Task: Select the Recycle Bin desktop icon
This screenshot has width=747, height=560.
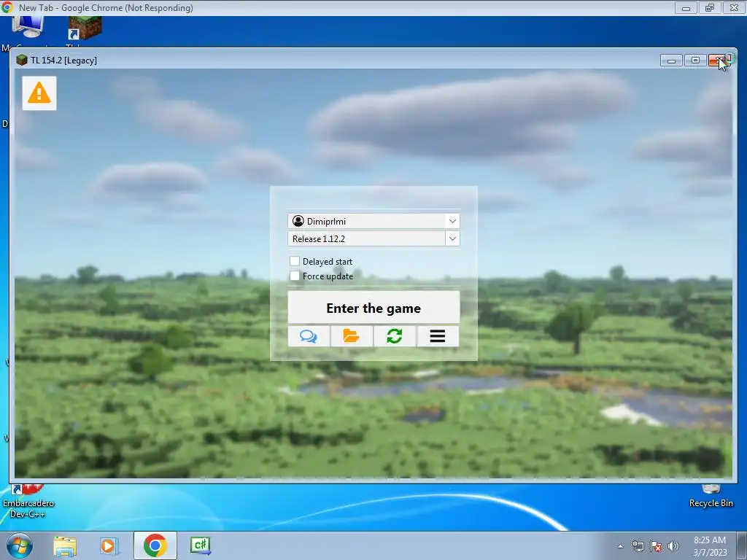Action: point(711,496)
